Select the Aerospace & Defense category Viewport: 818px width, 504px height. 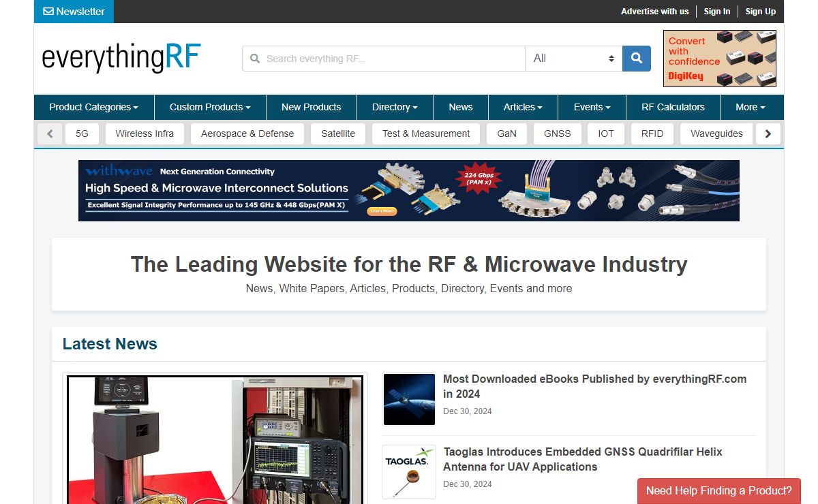(x=247, y=133)
